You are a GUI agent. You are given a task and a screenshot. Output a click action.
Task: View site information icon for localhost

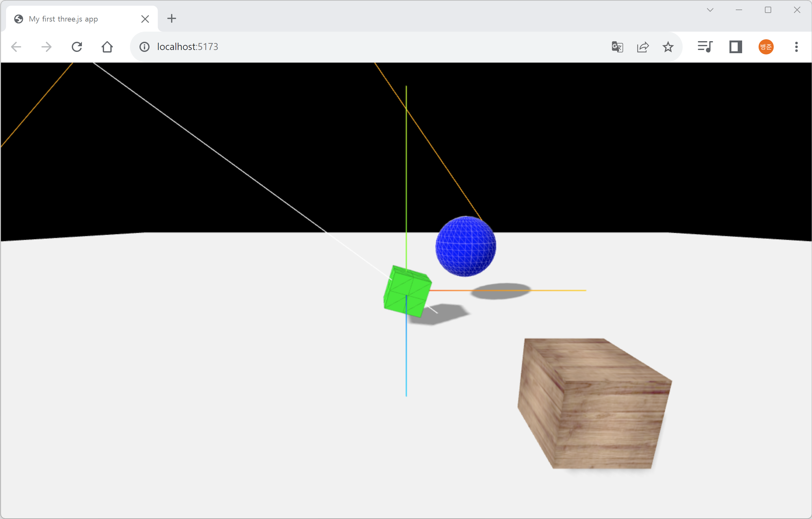[144, 47]
